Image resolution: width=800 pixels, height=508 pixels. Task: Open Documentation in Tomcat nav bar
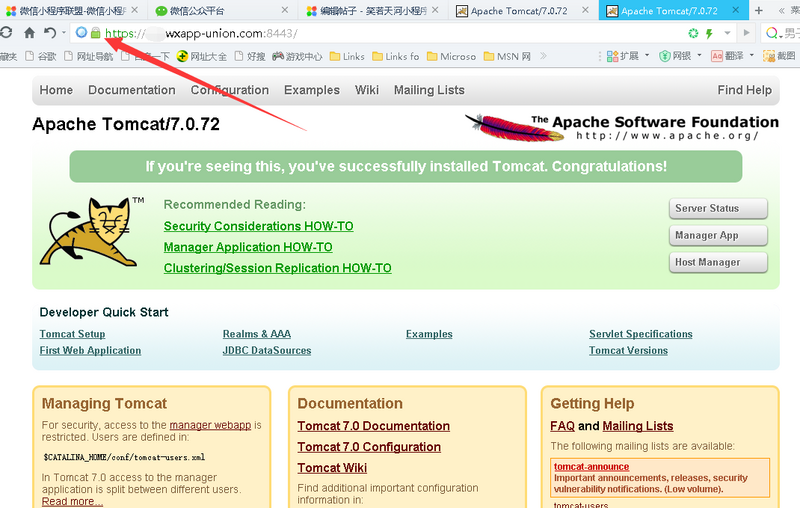(132, 90)
